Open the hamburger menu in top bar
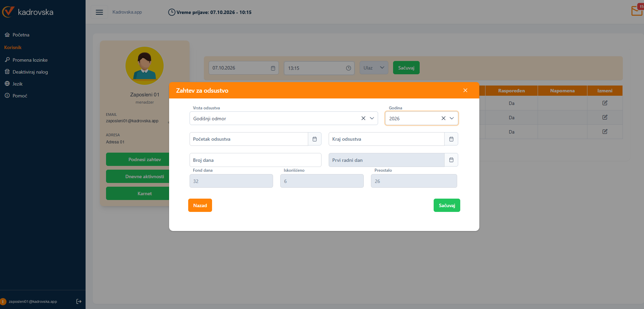The image size is (644, 309). point(99,12)
